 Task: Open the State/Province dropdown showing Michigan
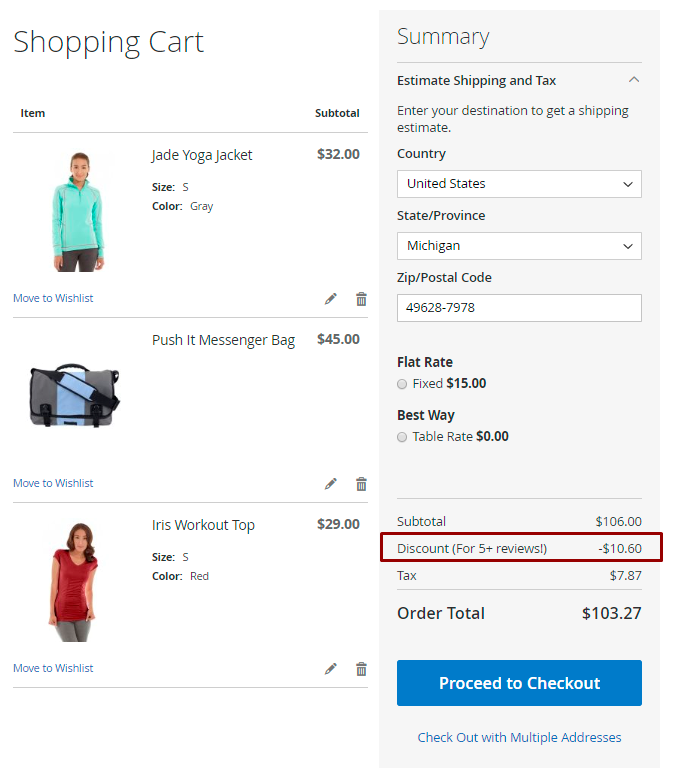coord(519,246)
